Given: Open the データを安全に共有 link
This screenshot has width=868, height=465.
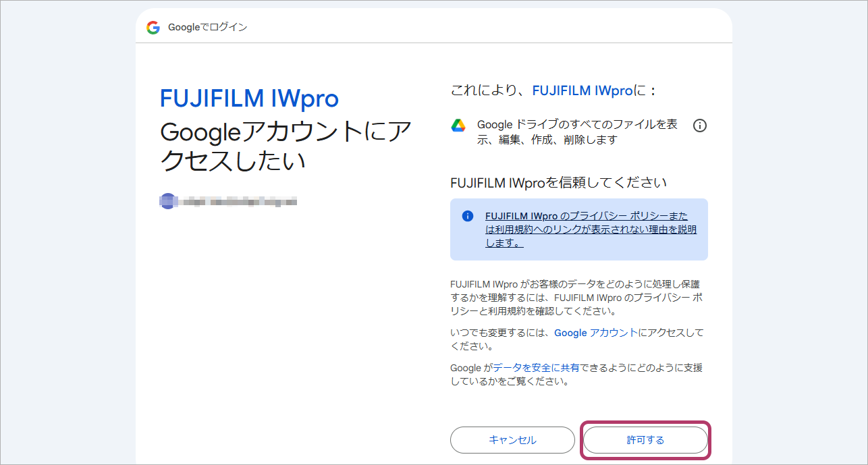Looking at the screenshot, I should [x=536, y=368].
